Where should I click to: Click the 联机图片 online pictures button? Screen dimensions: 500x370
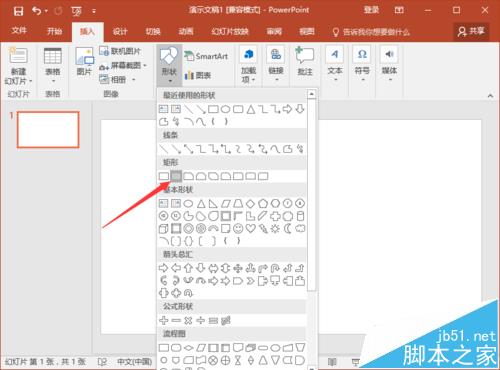(x=120, y=51)
